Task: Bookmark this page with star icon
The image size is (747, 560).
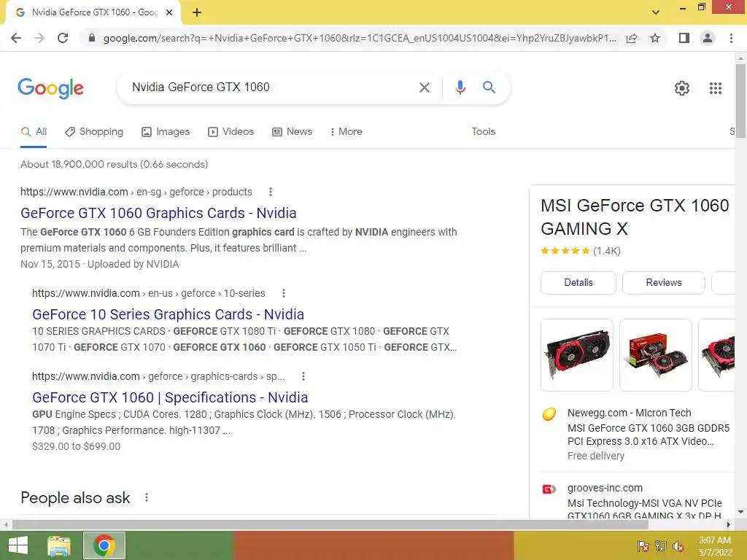Action: point(655,38)
